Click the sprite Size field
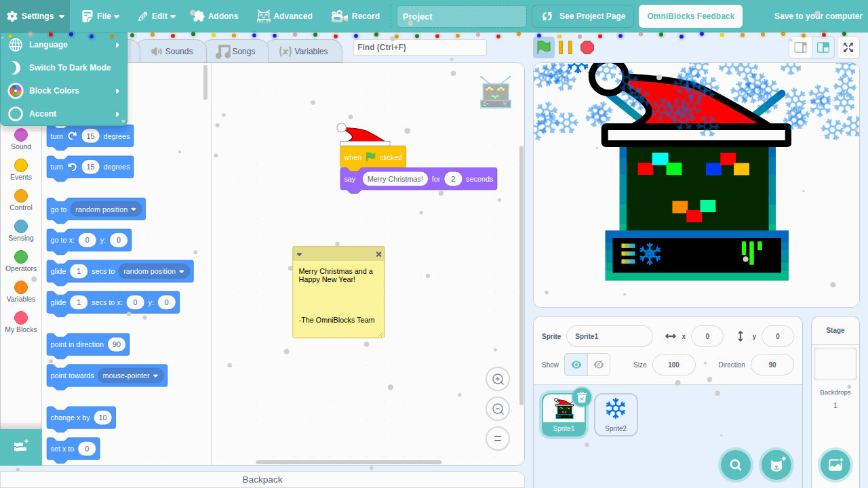This screenshot has height=488, width=868. 674,365
